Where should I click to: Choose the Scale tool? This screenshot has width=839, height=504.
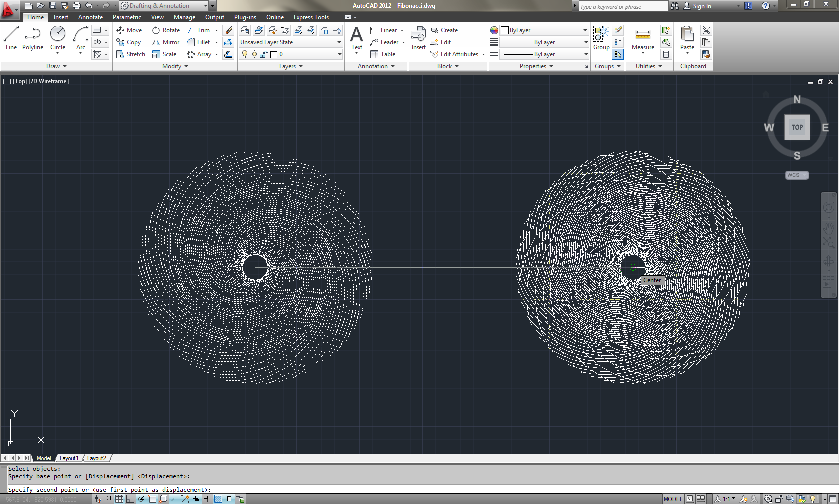tap(164, 54)
